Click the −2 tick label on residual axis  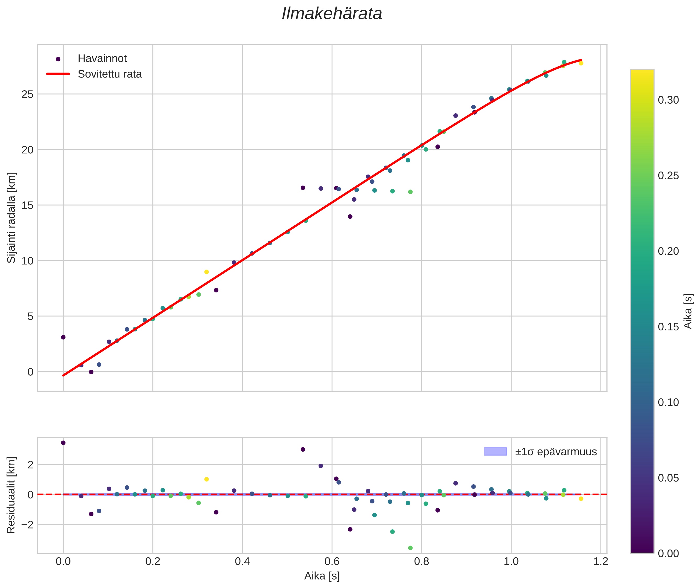pos(27,525)
